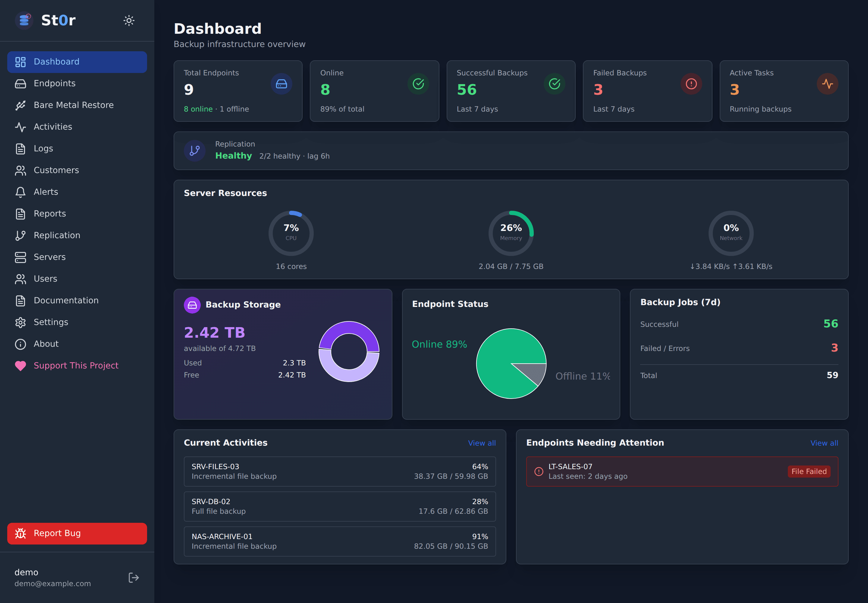868x603 pixels.
Task: Click the Endpoint Status pie chart
Action: 511,364
